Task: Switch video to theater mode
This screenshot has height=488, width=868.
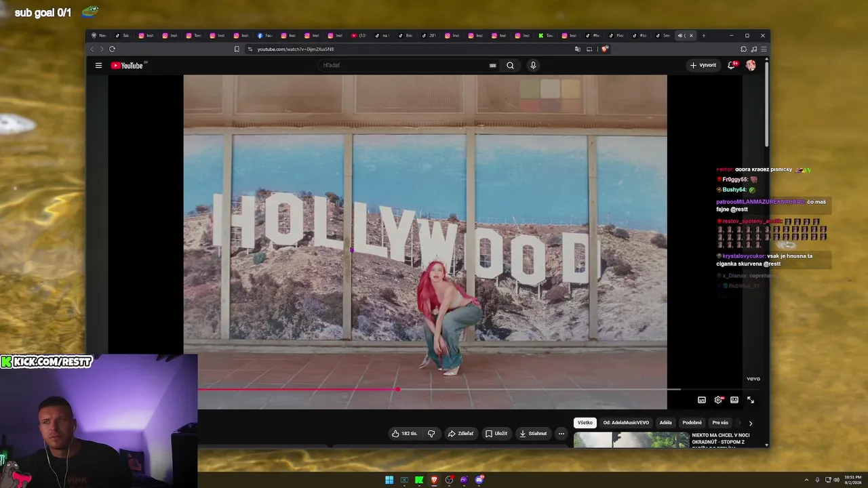Action: coord(734,400)
